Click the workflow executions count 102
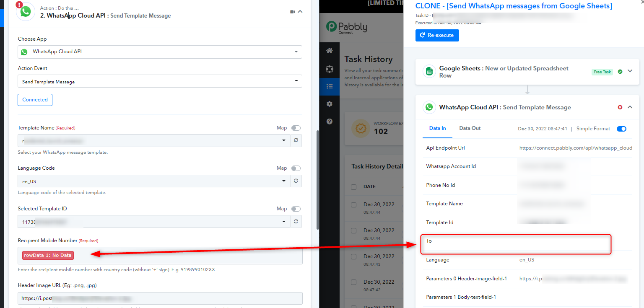644x308 pixels. click(x=381, y=131)
